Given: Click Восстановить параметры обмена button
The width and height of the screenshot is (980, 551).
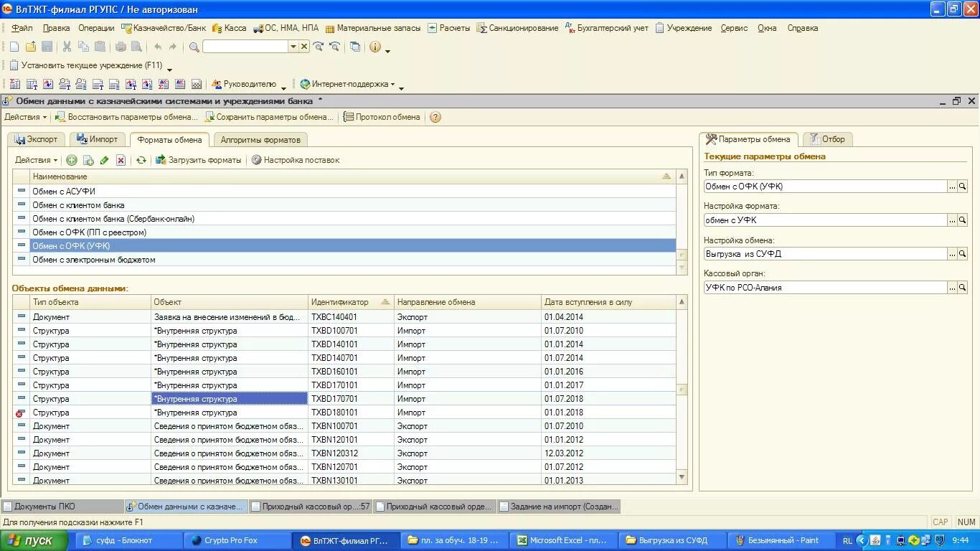Looking at the screenshot, I should tap(126, 117).
